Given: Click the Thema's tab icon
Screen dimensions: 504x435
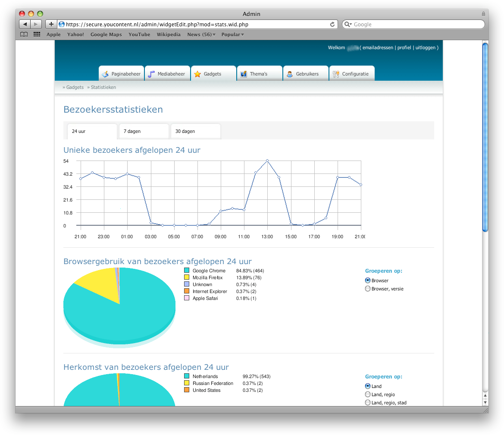Looking at the screenshot, I should click(x=244, y=74).
